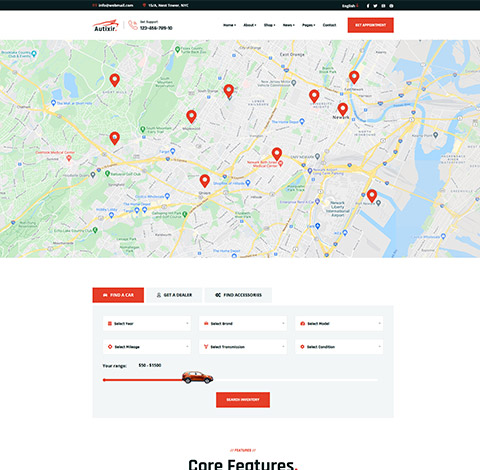
Task: Click the red map pin above Maplewood
Action: (x=191, y=117)
